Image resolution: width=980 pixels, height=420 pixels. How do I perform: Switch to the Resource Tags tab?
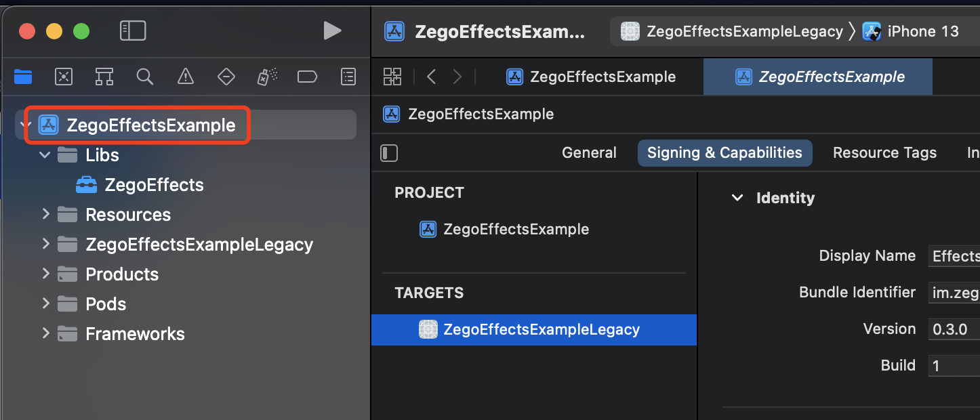884,153
